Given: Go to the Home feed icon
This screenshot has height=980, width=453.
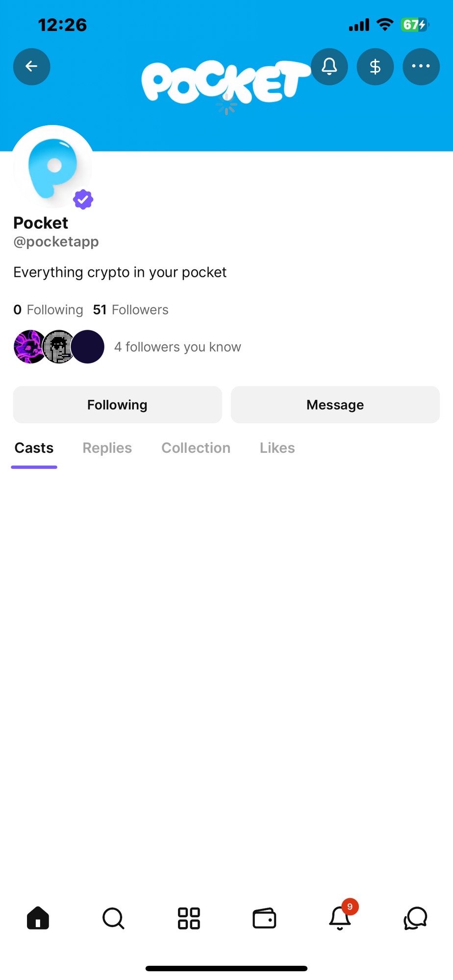Looking at the screenshot, I should pyautogui.click(x=38, y=918).
